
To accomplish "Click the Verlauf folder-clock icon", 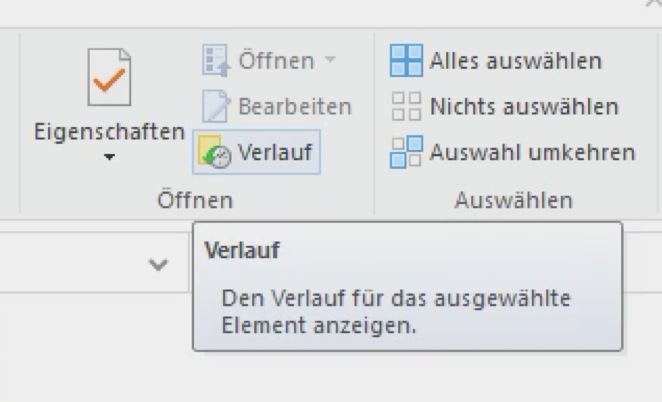I will 214,152.
